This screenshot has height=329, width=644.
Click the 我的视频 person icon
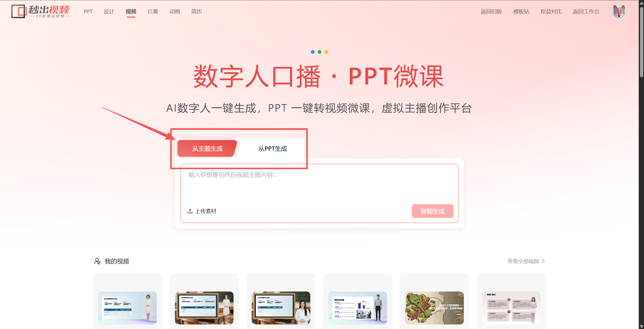(97, 261)
